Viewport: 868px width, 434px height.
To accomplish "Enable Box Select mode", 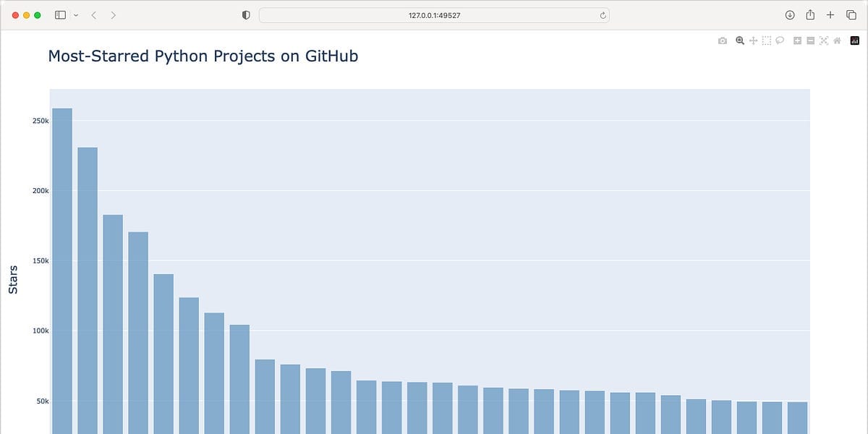I will coord(766,41).
